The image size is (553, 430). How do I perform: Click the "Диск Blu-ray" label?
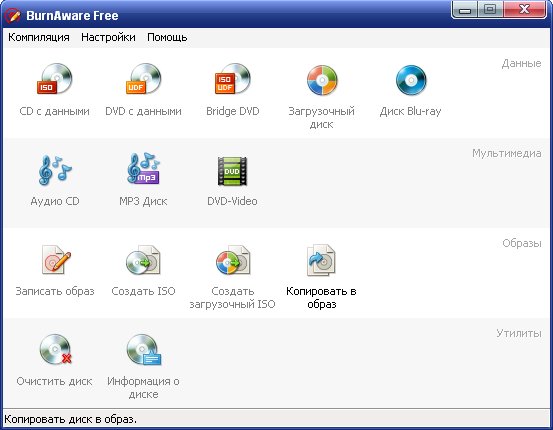(x=411, y=111)
